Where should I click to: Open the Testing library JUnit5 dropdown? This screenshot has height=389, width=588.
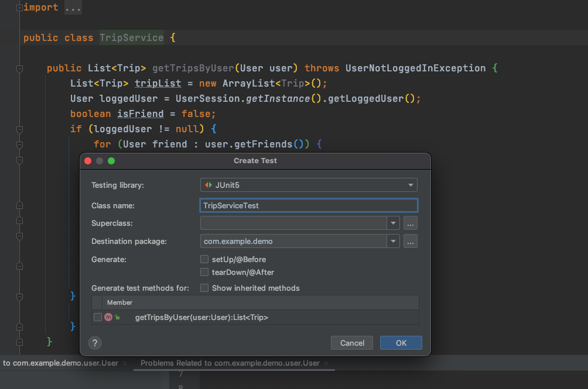click(x=309, y=185)
